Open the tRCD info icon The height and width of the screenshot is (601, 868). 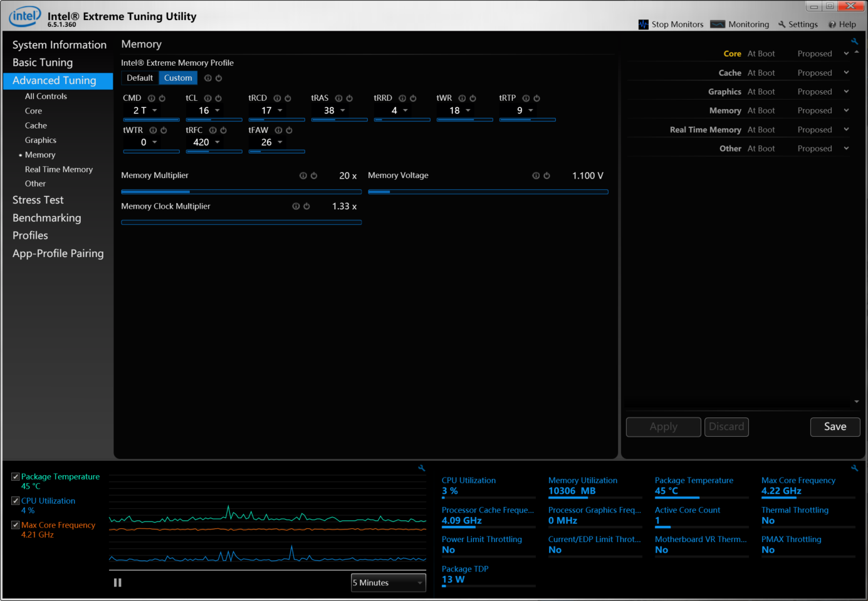coord(277,98)
